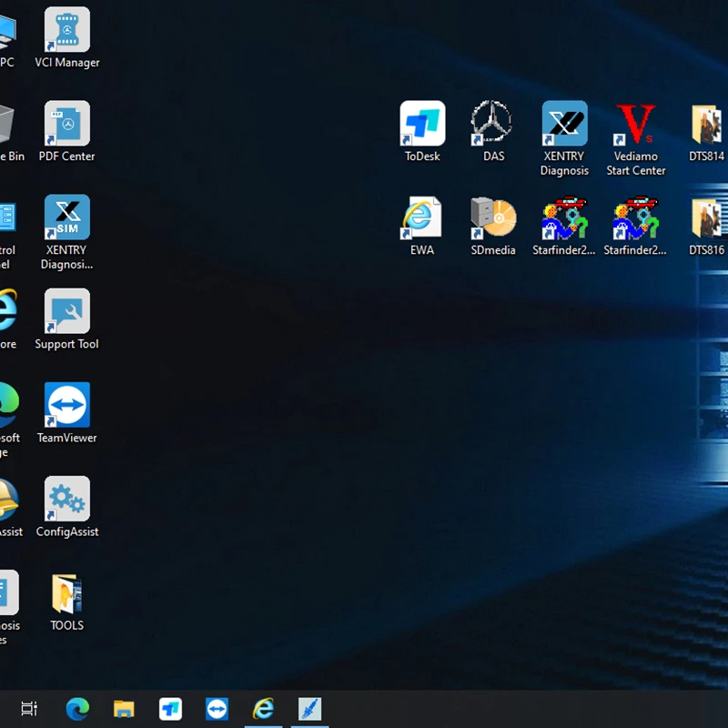
Task: Switch to the spark plug app on taskbar
Action: pos(309,709)
